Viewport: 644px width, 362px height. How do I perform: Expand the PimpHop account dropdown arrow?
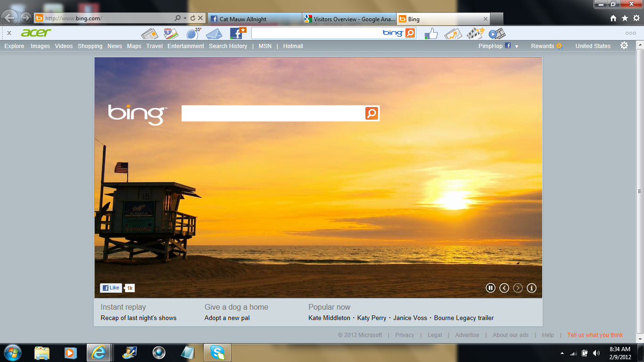click(x=517, y=46)
